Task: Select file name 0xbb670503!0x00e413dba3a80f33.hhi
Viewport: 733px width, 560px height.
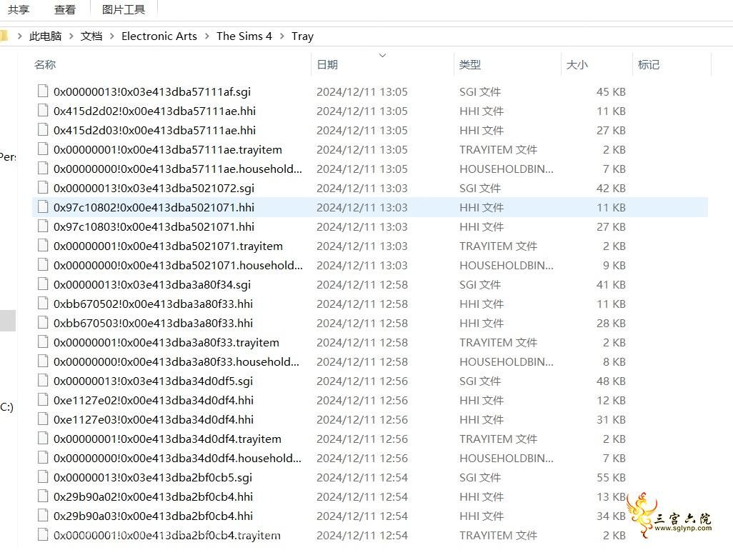Action: pos(153,323)
